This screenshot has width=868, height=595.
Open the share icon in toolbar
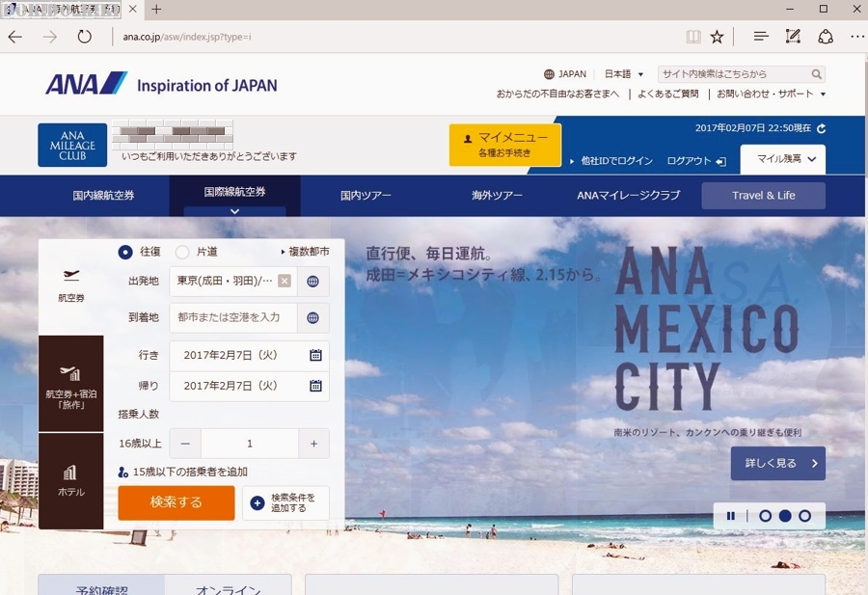(x=826, y=37)
